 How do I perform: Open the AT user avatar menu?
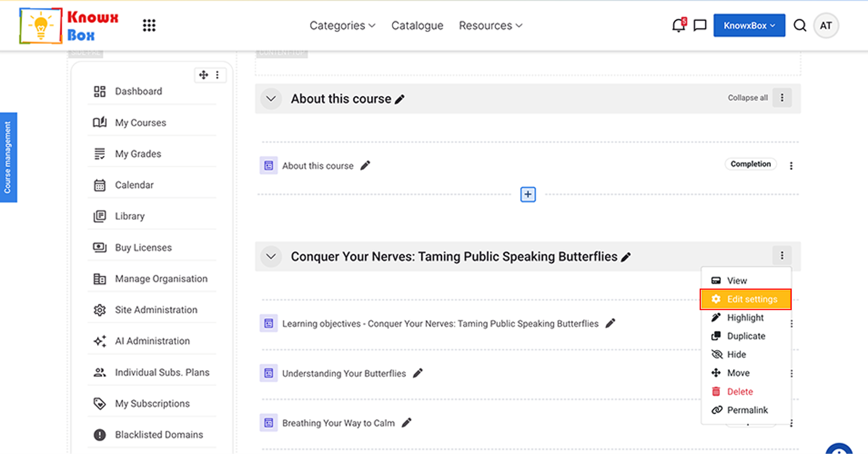(826, 26)
